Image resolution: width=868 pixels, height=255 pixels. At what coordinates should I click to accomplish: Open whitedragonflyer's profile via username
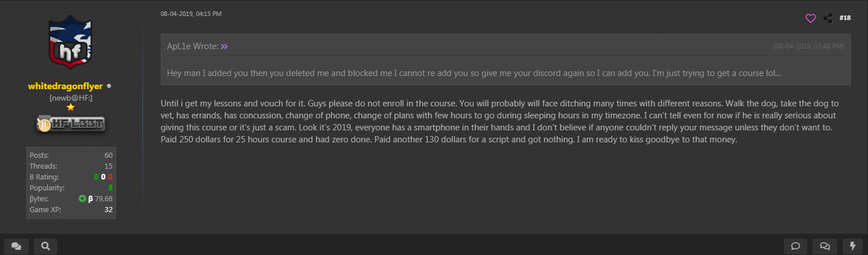[65, 86]
